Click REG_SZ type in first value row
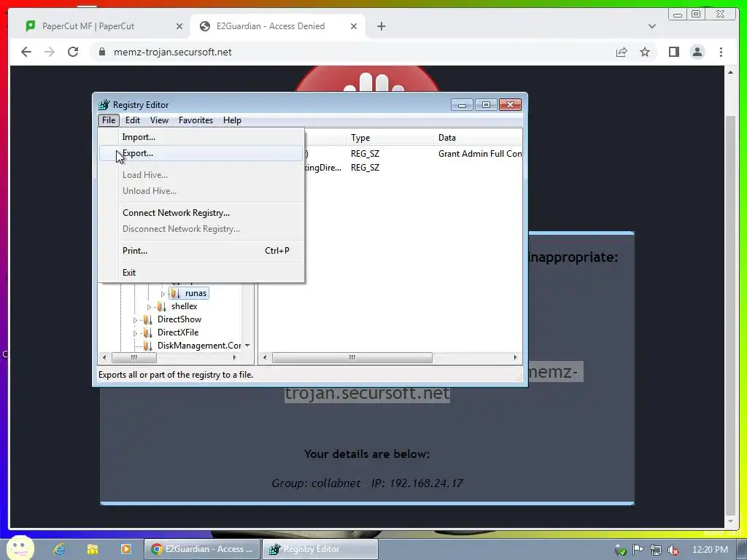Screen dimensions: 747x560 365,154
